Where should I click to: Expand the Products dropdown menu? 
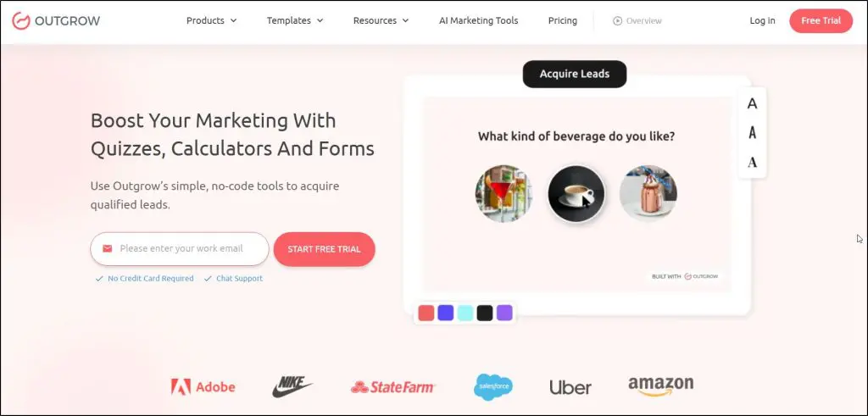211,20
